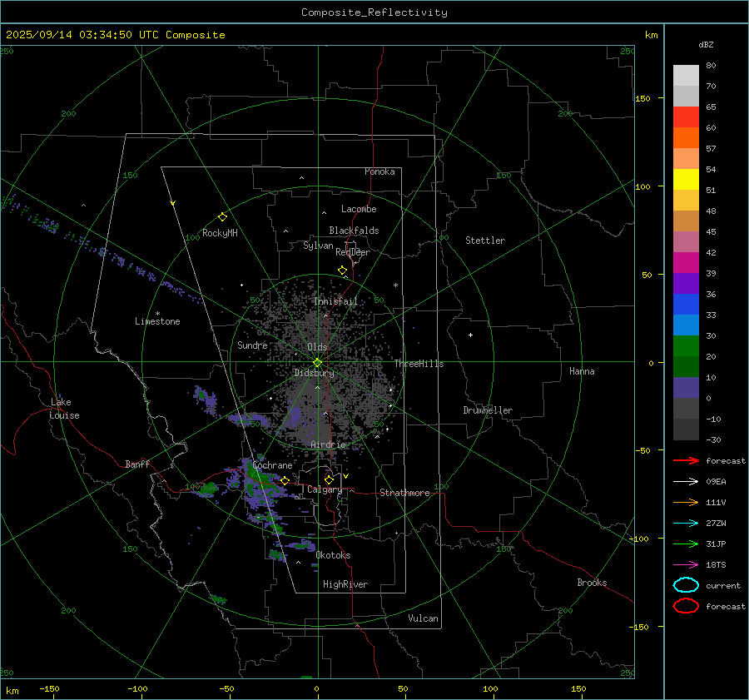Click the RockyMH label
This screenshot has height=700, width=749.
pos(220,233)
